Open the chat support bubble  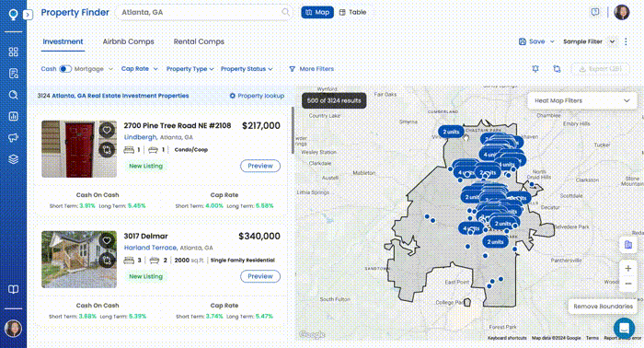(x=625, y=329)
